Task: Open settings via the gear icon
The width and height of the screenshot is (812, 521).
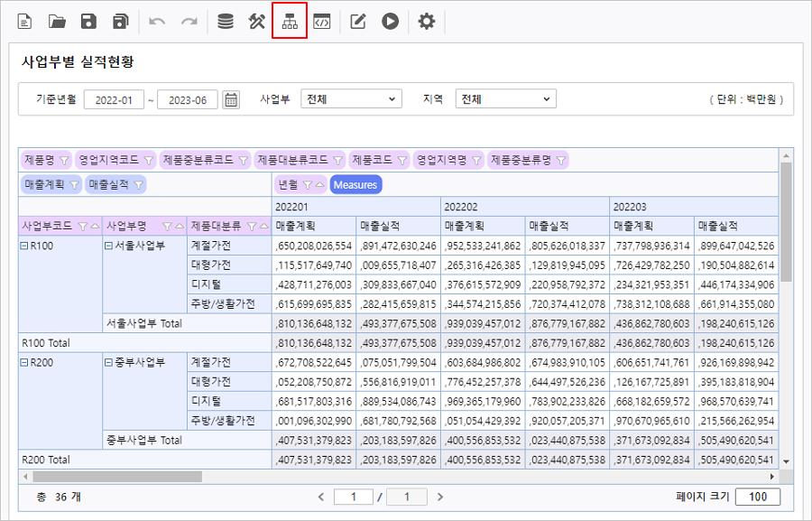Action: coord(427,21)
